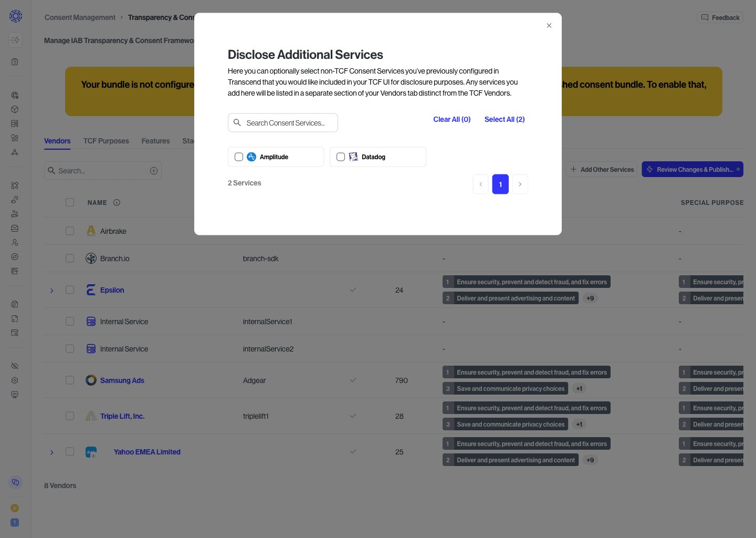This screenshot has width=756, height=538.
Task: Click Review Changes & Publish button
Action: pos(692,169)
